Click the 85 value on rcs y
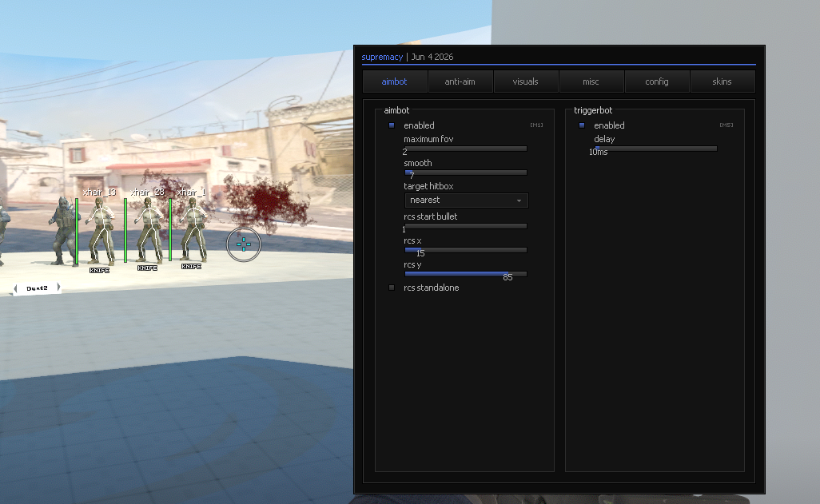Screen dimensions: 820x504 tap(508, 278)
